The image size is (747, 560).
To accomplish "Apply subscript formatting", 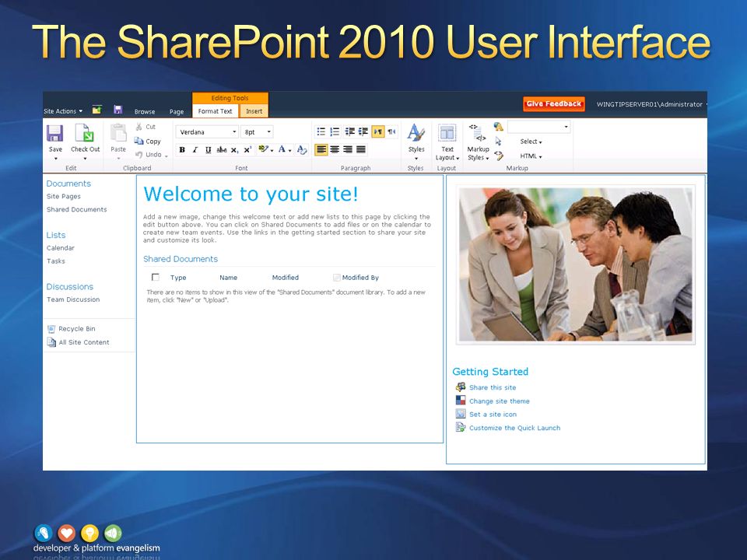I will pyautogui.click(x=234, y=150).
